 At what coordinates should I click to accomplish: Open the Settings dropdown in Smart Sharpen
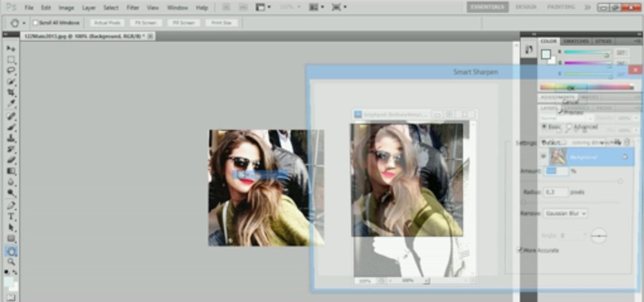tap(574, 143)
